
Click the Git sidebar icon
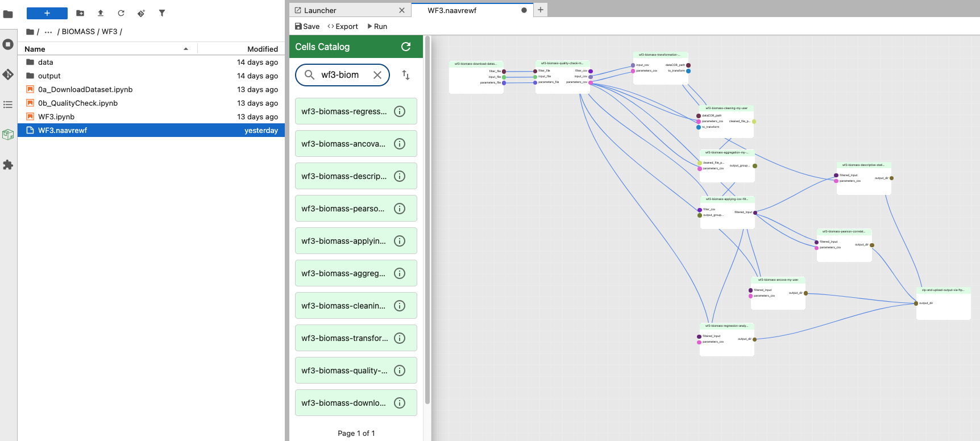pos(8,74)
